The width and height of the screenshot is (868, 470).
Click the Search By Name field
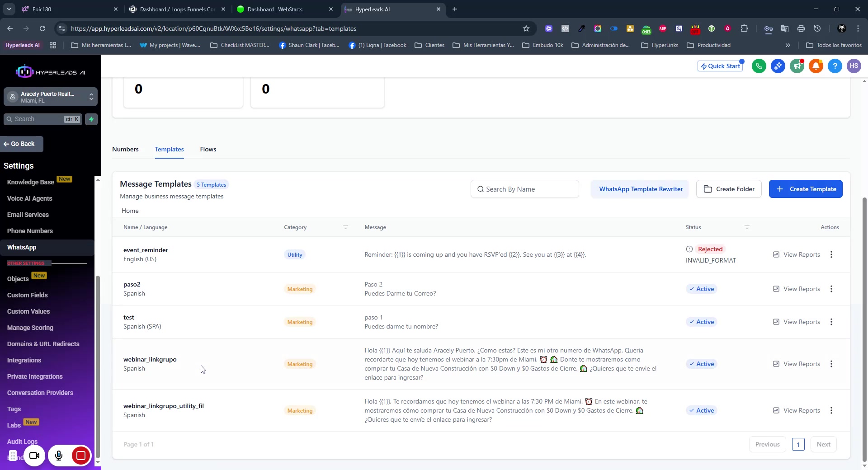524,189
